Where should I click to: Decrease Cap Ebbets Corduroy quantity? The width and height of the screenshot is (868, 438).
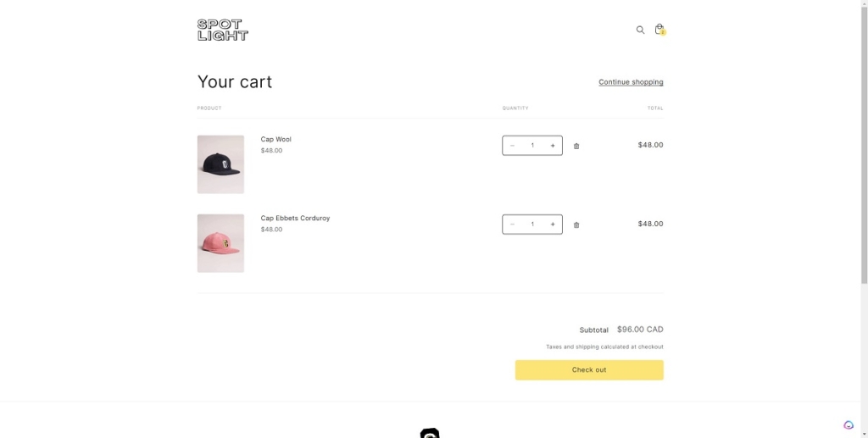(x=512, y=225)
